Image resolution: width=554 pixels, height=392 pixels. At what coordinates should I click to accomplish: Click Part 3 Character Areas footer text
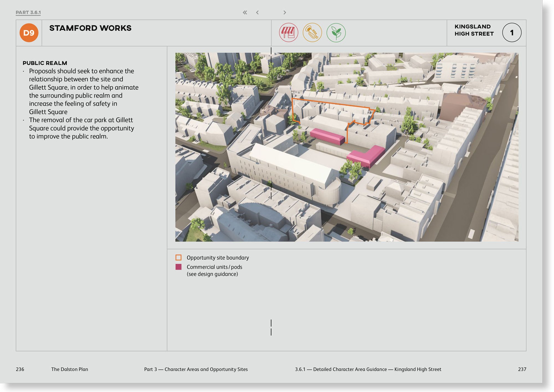196,369
